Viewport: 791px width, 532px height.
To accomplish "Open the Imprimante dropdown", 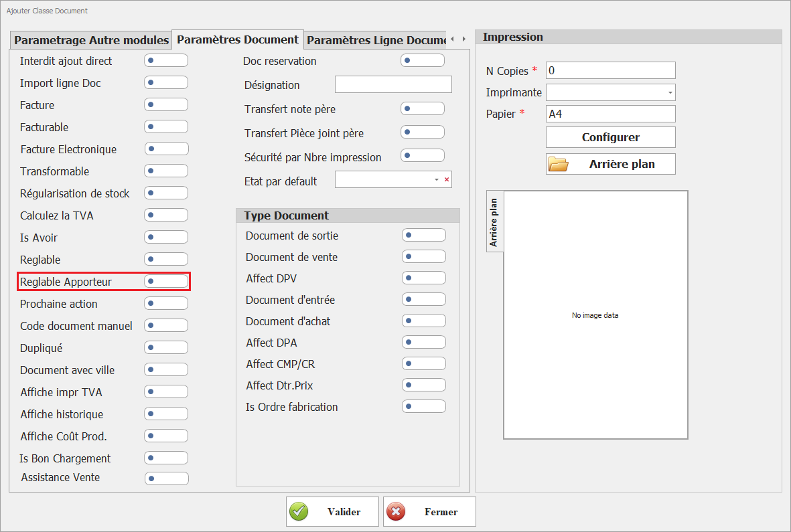I will 670,93.
